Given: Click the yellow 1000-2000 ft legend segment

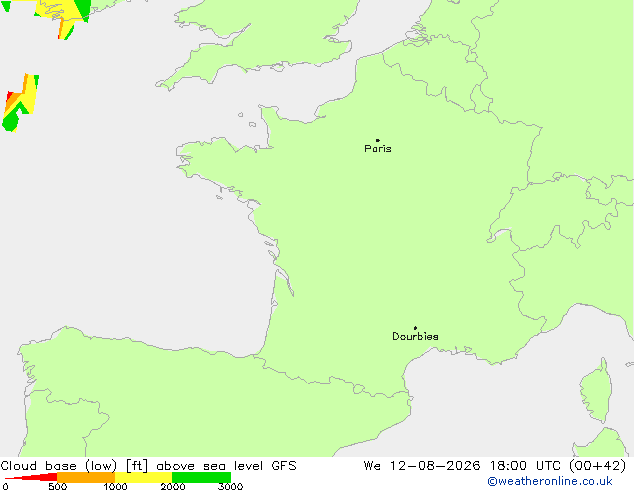Looking at the screenshot, I should (x=144, y=477).
